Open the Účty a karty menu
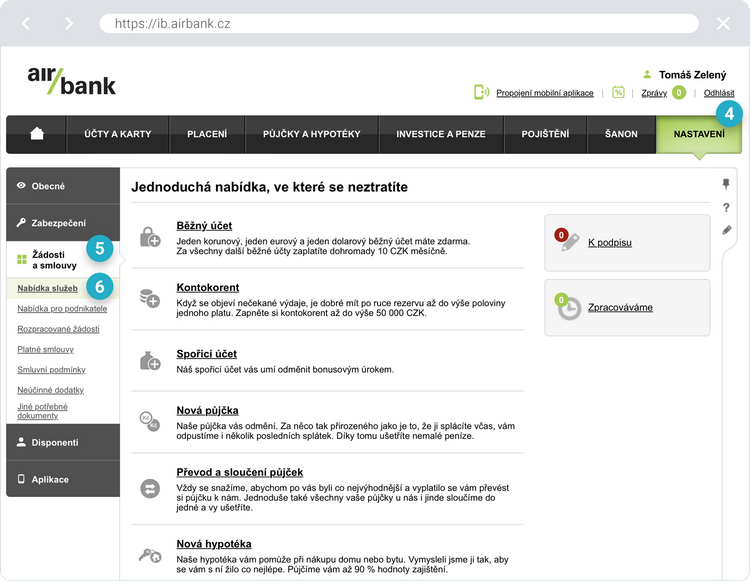 coord(117,134)
